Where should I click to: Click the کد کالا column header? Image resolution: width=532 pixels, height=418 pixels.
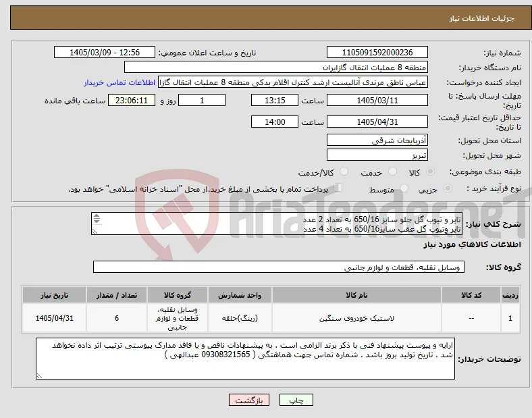tap(471, 295)
